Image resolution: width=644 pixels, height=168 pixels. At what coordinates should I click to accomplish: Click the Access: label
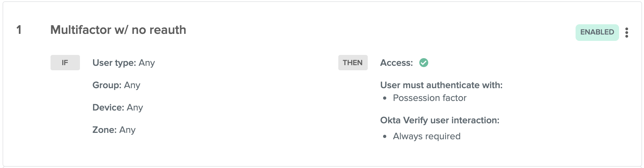click(x=396, y=63)
